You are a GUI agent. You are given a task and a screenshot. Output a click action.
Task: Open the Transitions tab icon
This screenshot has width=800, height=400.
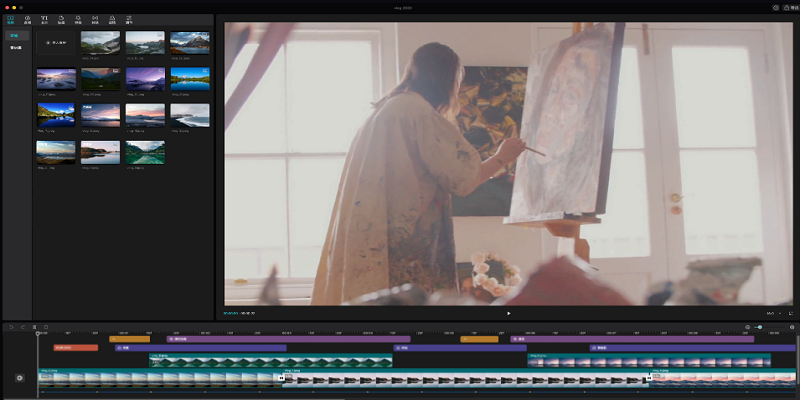pyautogui.click(x=95, y=19)
